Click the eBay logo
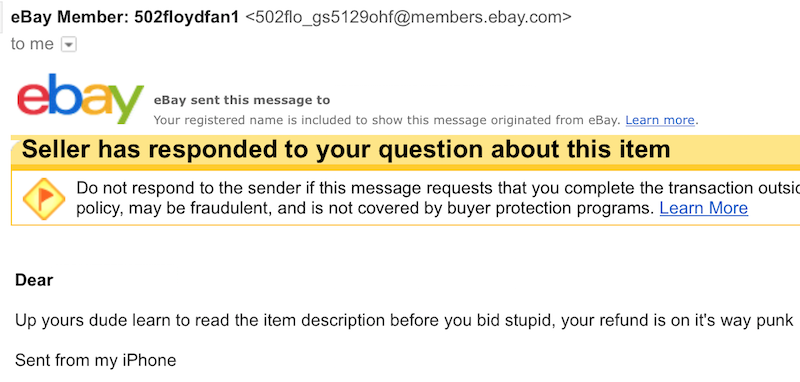This screenshot has height=382, width=800. [x=80, y=98]
